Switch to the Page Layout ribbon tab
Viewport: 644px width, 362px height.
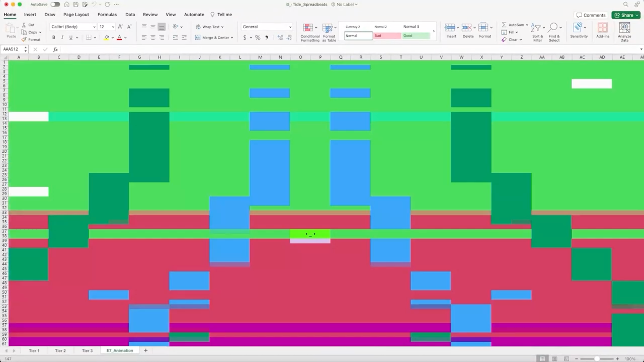pos(76,14)
